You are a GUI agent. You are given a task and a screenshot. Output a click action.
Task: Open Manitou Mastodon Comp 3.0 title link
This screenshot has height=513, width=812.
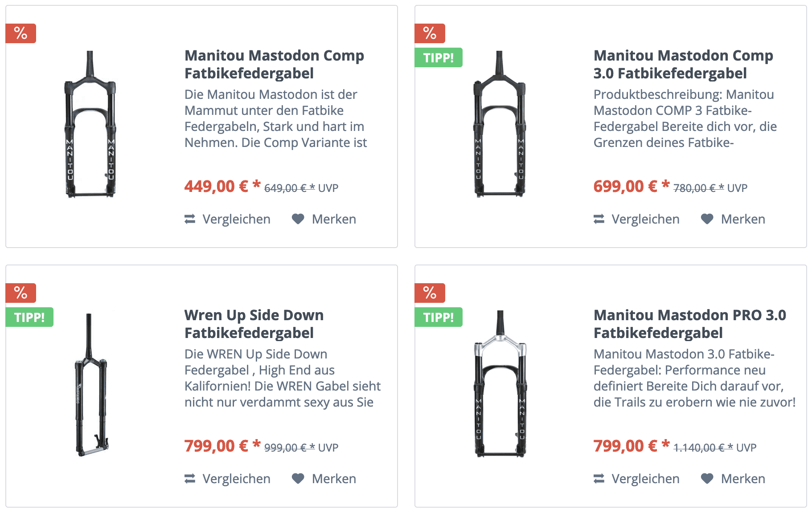pyautogui.click(x=683, y=64)
